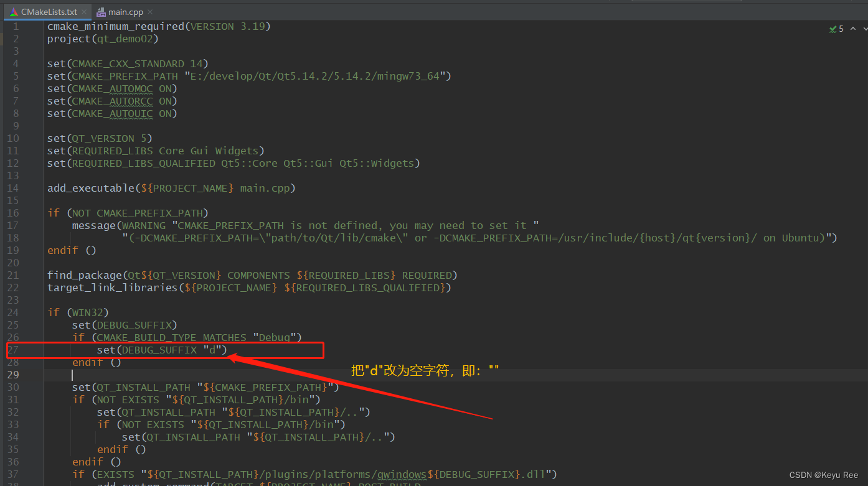Click the up arrow to jump to previous problem
The width and height of the screenshot is (868, 486).
tap(852, 29)
